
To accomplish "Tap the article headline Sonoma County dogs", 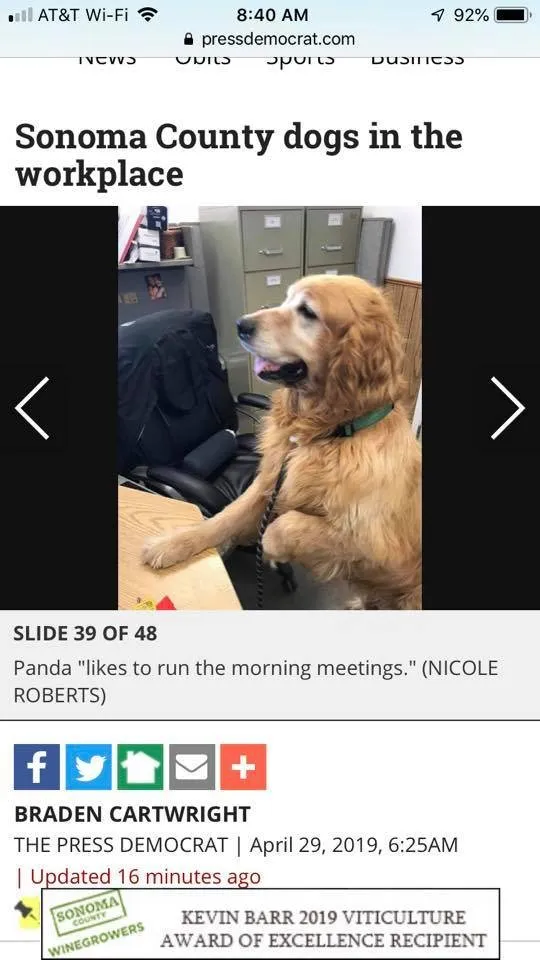I will point(238,155).
